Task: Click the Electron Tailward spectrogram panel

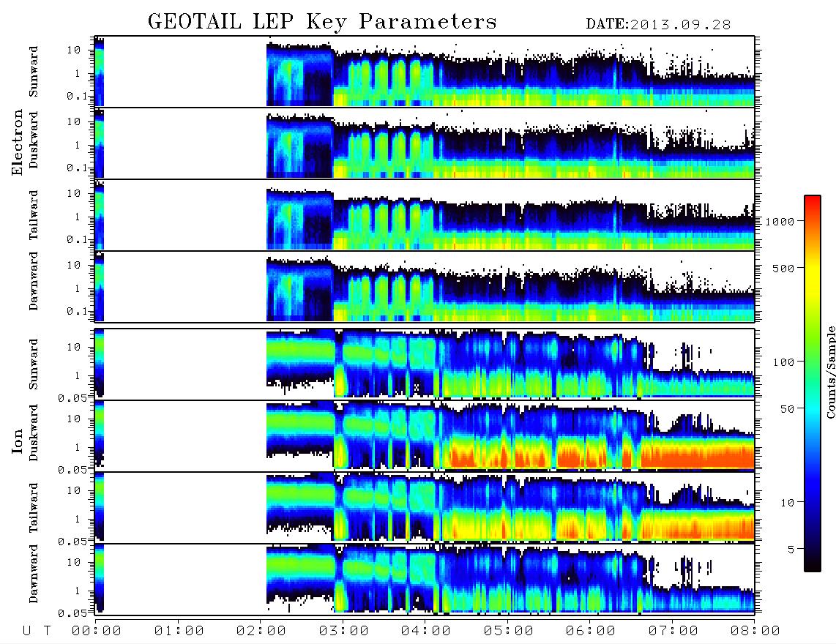Action: pos(425,215)
